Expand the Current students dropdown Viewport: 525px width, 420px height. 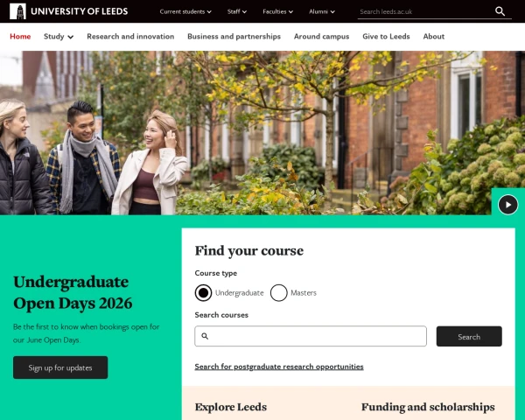[x=185, y=11]
